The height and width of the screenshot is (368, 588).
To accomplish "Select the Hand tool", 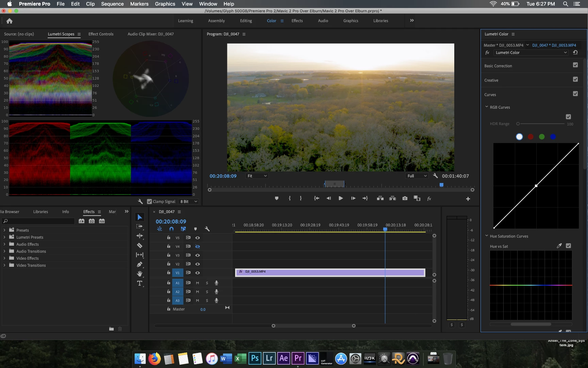I will click(140, 274).
